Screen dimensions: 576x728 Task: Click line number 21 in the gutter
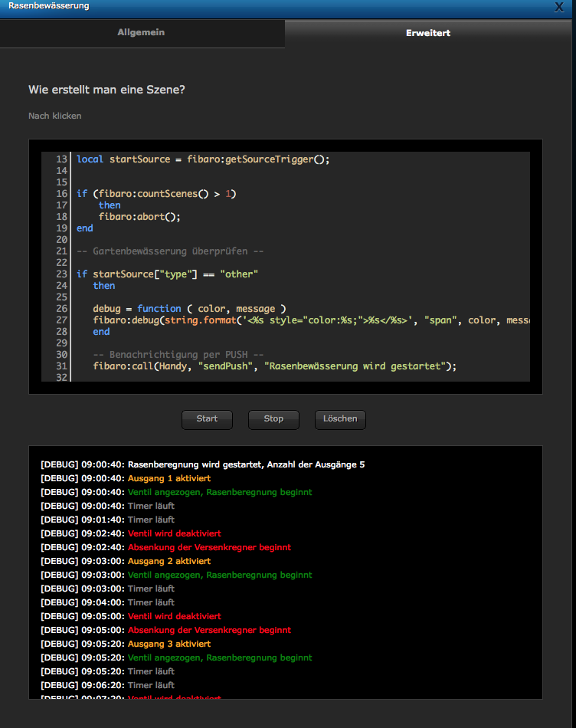tap(62, 251)
